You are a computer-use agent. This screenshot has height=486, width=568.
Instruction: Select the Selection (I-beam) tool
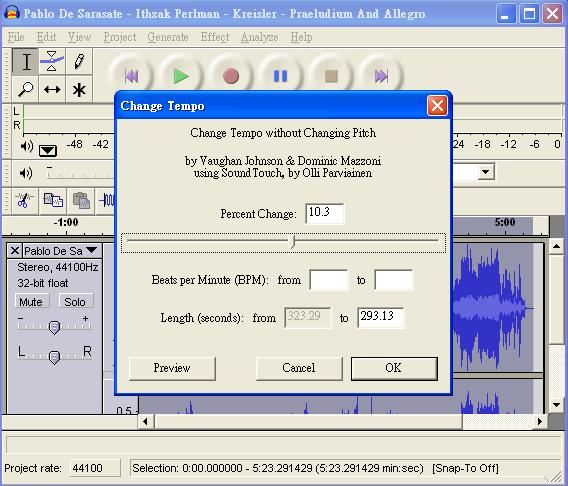tap(25, 61)
